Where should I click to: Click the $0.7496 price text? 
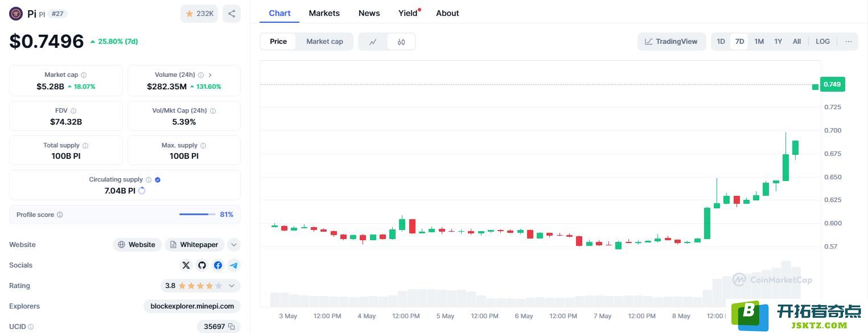coord(47,41)
